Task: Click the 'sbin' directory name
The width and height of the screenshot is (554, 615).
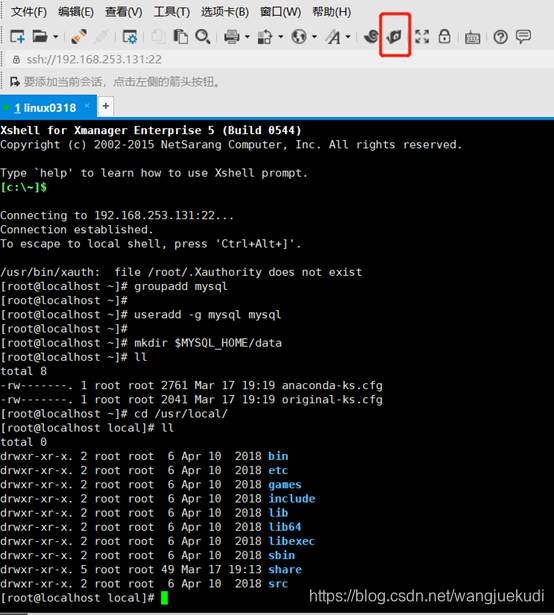Action: [x=281, y=555]
